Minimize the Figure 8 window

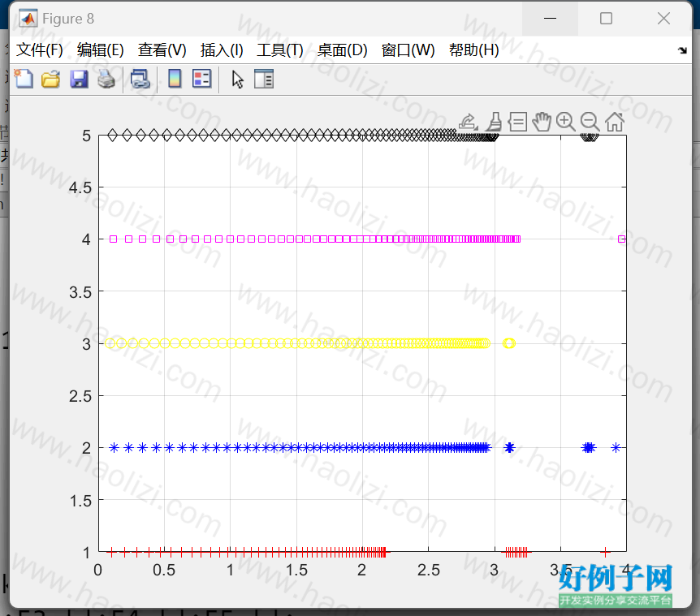[x=550, y=19]
